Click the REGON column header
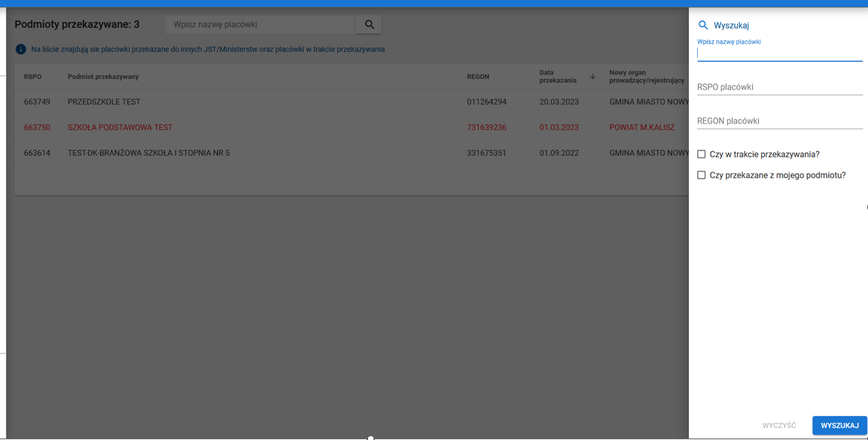The image size is (868, 440). click(478, 77)
